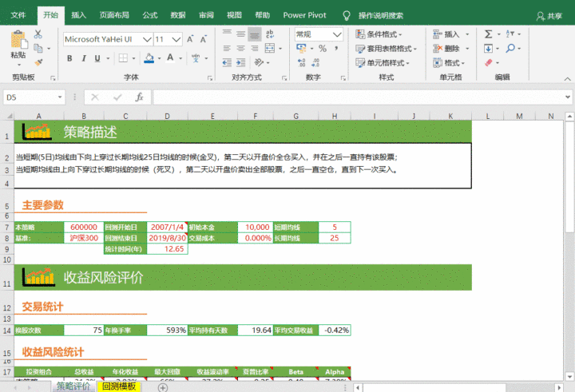Select cell with value 600000
Image resolution: width=575 pixels, height=392 pixels.
click(84, 227)
